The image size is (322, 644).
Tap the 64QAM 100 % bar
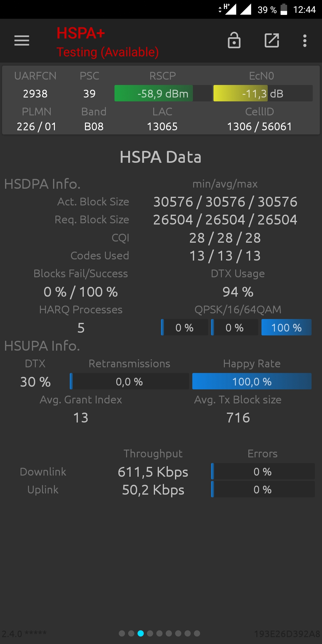click(x=287, y=327)
